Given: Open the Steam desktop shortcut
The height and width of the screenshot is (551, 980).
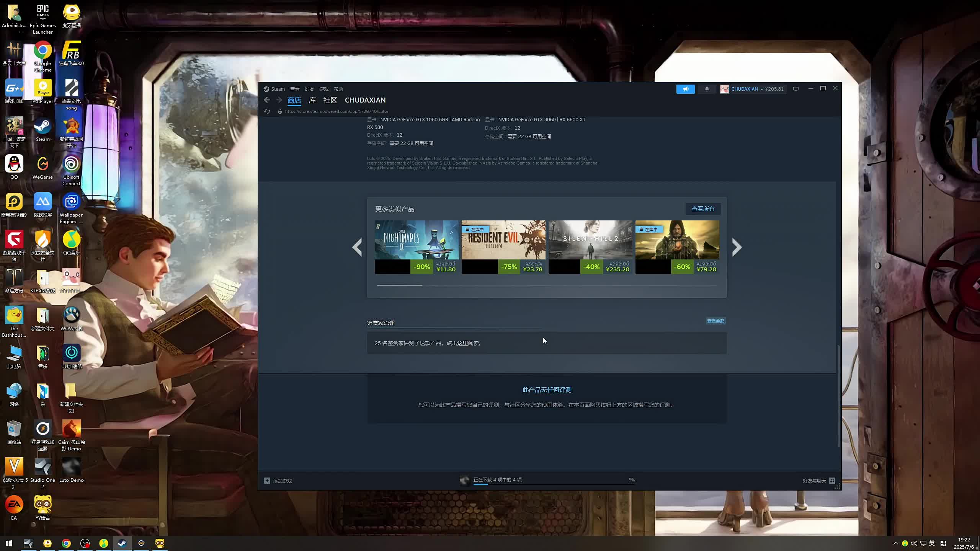Looking at the screenshot, I should 42,130.
